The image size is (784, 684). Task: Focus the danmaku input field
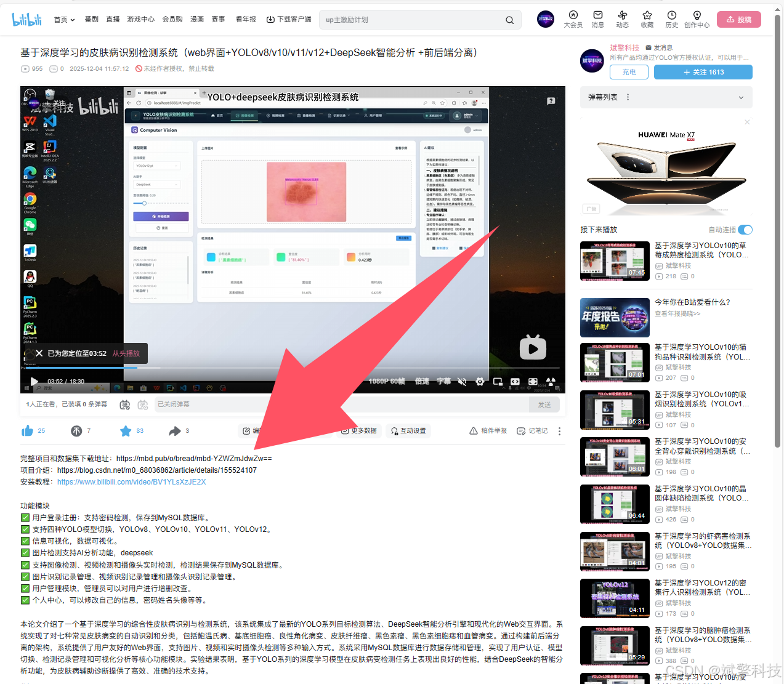[341, 404]
